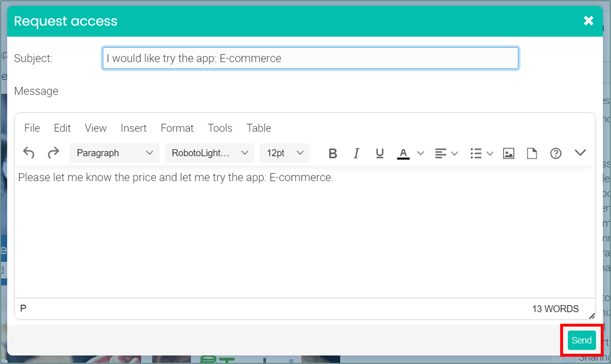Open the 12pt font size dropdown
The height and width of the screenshot is (364, 611).
coord(284,153)
